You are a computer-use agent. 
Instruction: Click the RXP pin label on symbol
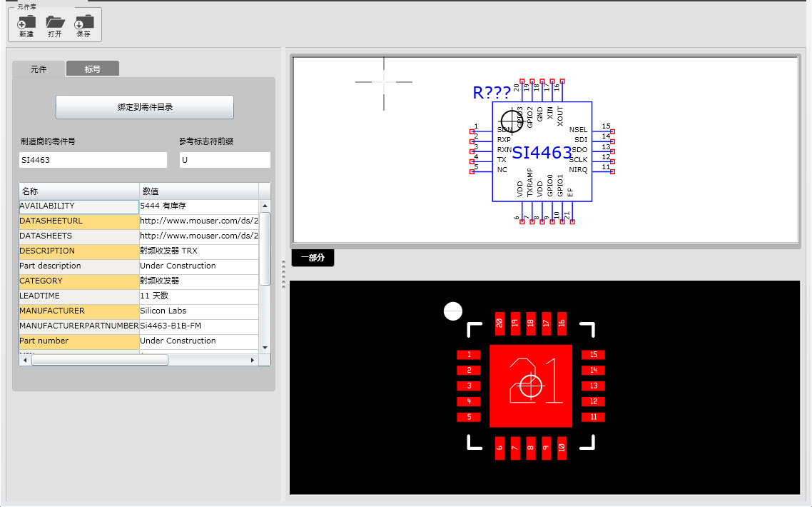[x=504, y=140]
